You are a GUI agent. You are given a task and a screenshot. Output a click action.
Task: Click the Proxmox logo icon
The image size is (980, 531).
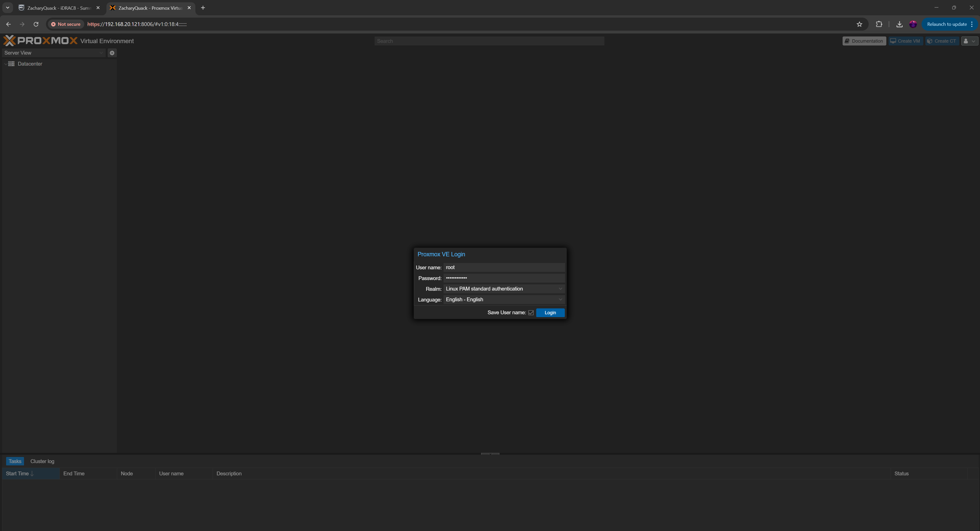coord(9,41)
